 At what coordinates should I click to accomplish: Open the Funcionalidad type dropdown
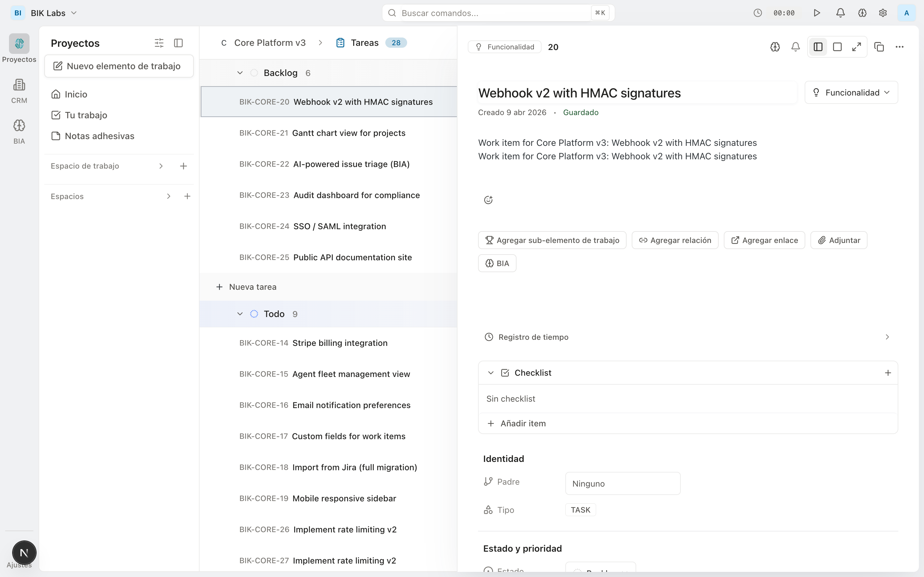(851, 93)
